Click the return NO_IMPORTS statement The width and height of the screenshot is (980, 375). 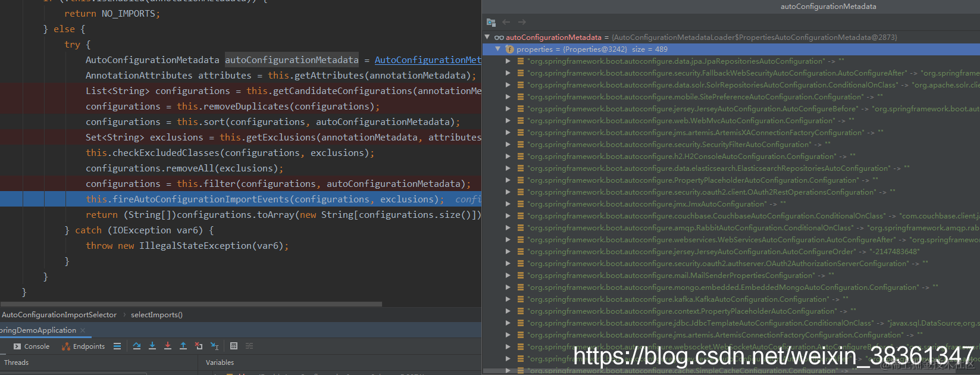click(112, 14)
